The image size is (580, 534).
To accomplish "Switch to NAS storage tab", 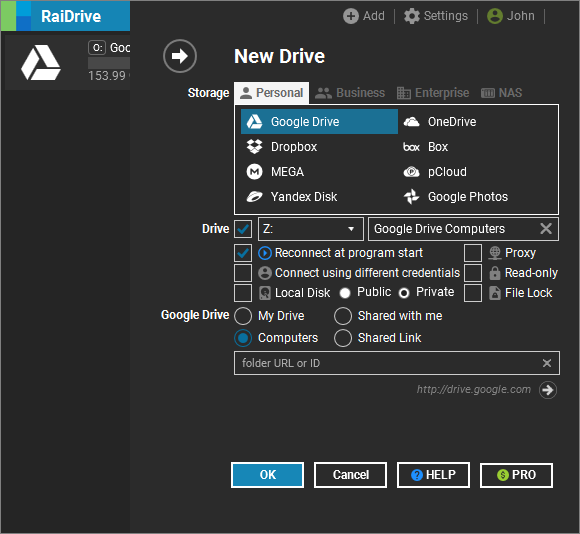I will 502,93.
